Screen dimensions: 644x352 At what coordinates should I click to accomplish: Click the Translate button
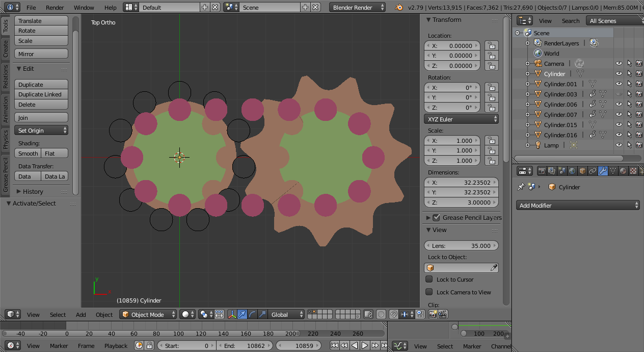coord(41,20)
